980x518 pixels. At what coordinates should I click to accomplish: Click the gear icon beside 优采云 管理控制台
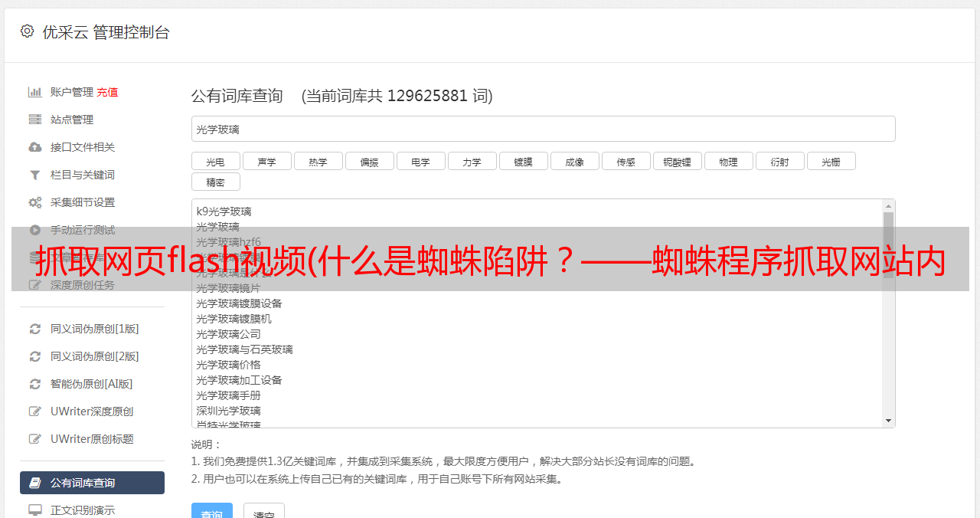pyautogui.click(x=28, y=31)
